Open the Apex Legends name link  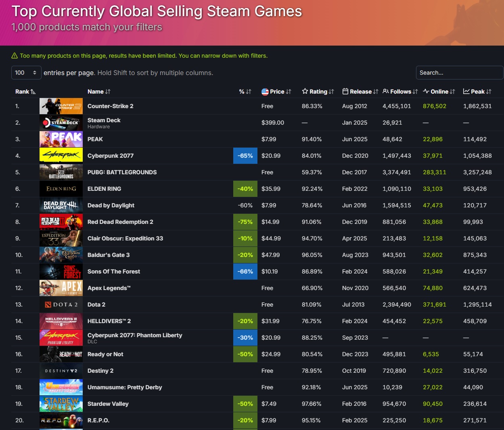[x=109, y=288]
